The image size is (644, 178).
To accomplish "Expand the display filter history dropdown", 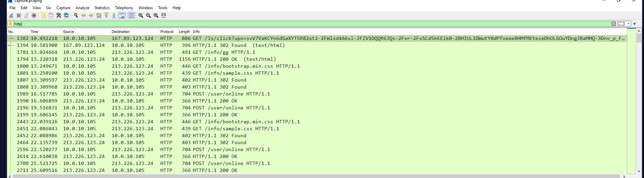I will click(x=629, y=24).
